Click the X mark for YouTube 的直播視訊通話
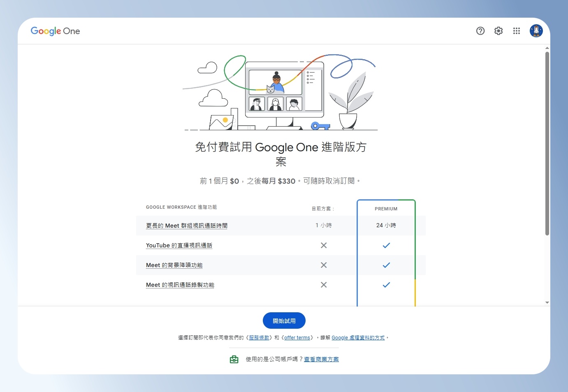The width and height of the screenshot is (568, 392). (x=324, y=245)
